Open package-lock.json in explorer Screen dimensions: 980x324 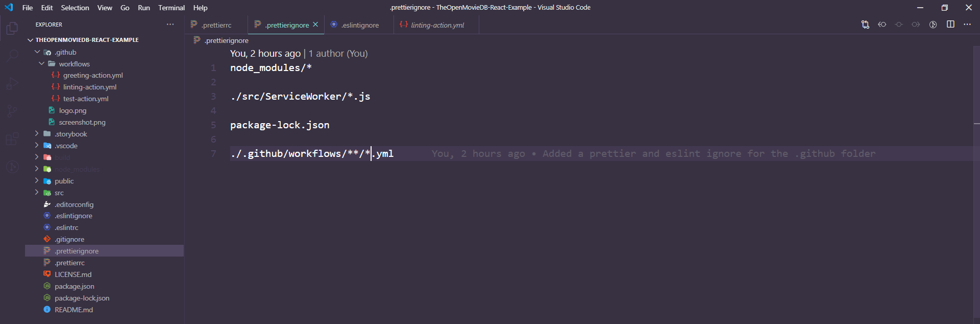pos(104,298)
